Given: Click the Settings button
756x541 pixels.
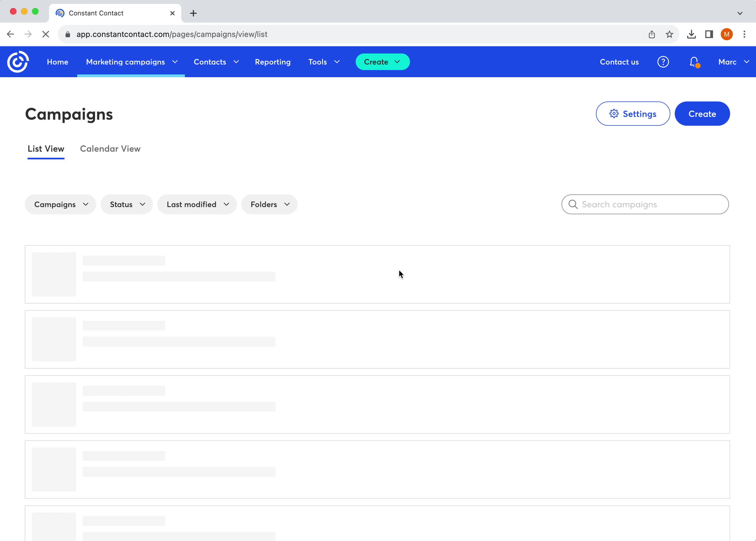Looking at the screenshot, I should coord(633,114).
